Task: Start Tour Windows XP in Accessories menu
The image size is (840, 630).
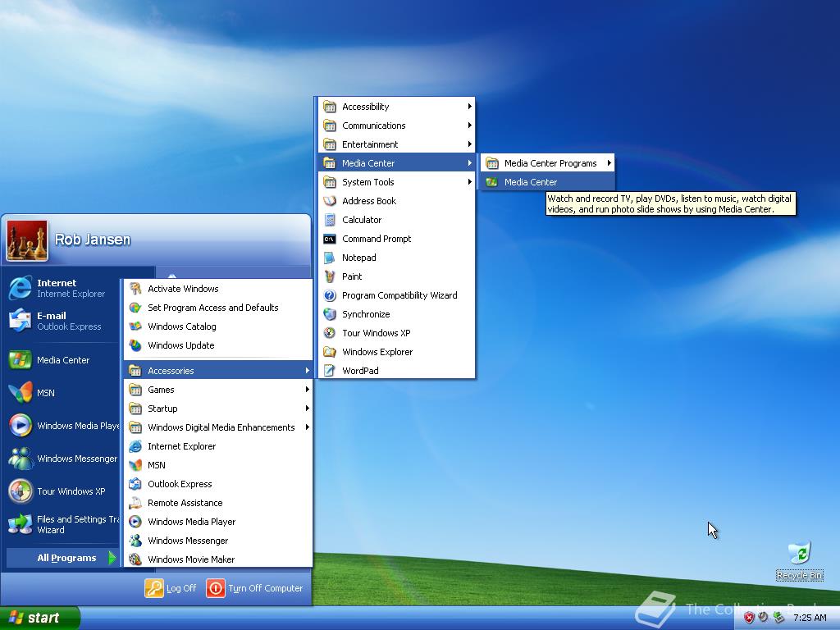Action: [x=396, y=333]
